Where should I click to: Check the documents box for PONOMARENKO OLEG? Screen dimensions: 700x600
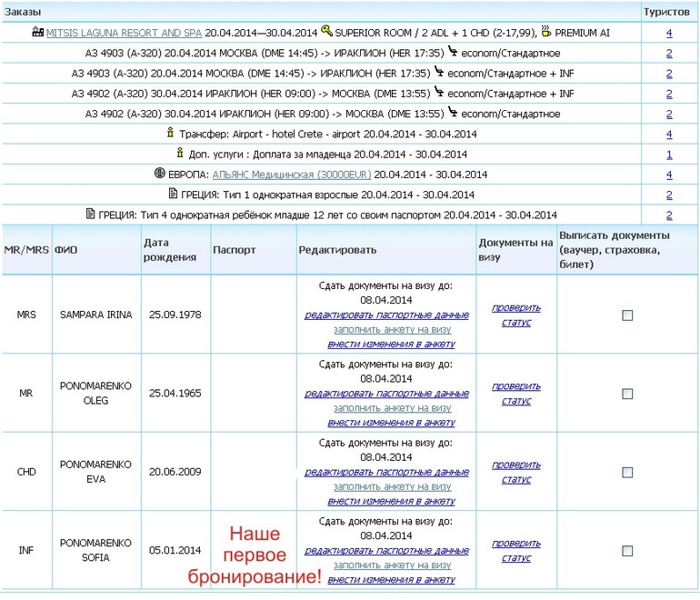click(x=627, y=394)
